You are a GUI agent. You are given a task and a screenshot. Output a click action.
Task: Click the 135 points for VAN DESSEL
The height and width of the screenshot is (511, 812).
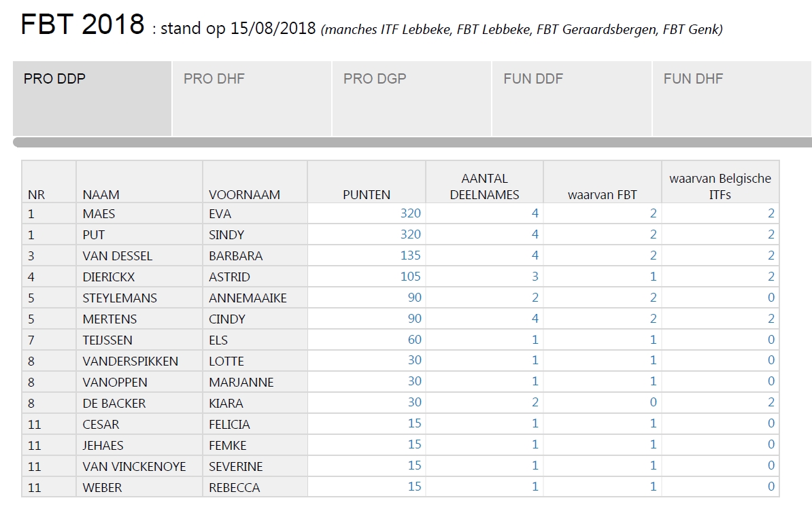[411, 255]
